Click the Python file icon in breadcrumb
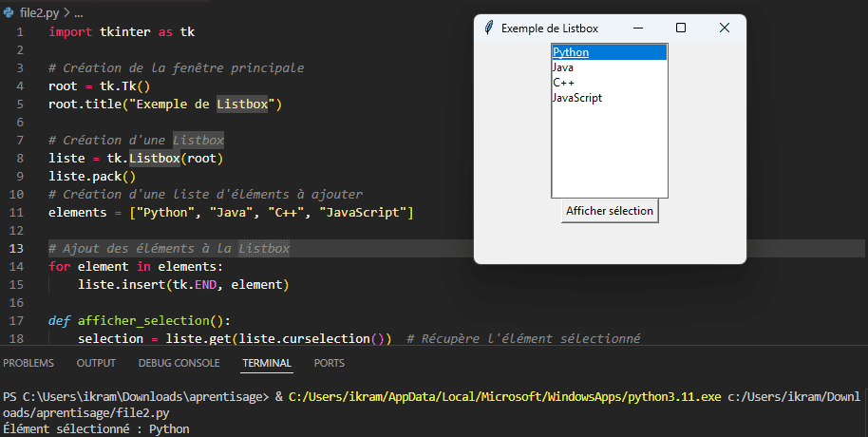Screen dimensions: 868x437 [9, 12]
